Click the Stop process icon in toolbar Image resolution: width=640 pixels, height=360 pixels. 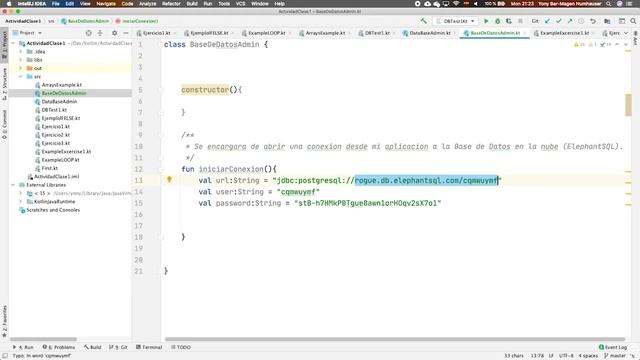pyautogui.click(x=520, y=21)
